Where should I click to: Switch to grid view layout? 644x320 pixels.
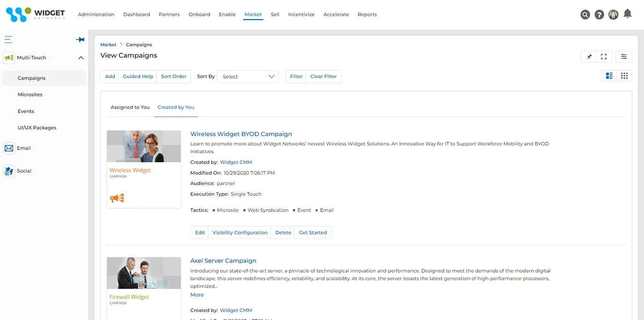click(x=624, y=75)
